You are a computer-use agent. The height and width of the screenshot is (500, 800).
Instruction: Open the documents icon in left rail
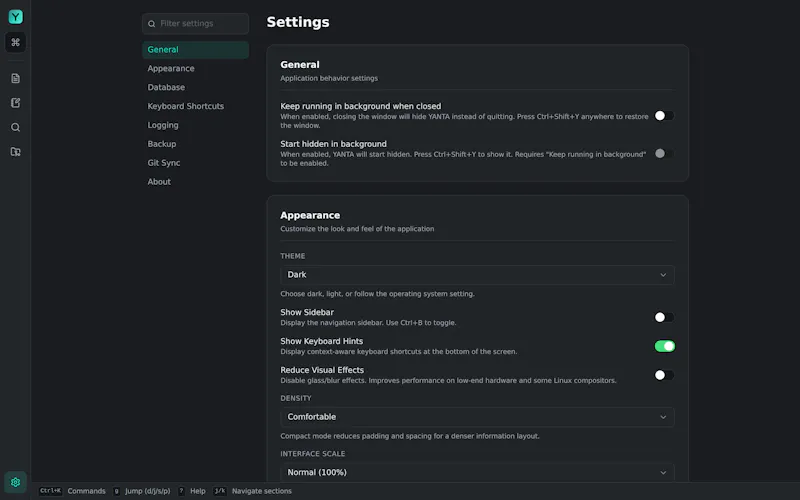pyautogui.click(x=15, y=78)
